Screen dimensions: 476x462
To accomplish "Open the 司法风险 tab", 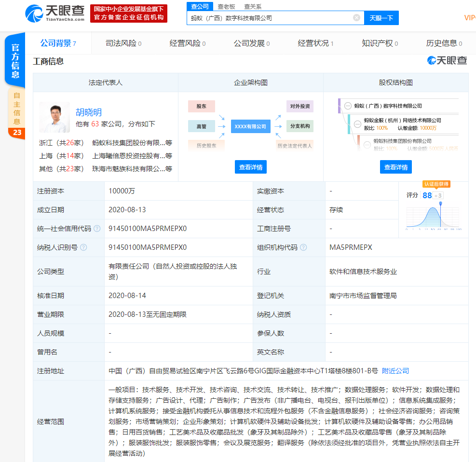I will coord(123,43).
